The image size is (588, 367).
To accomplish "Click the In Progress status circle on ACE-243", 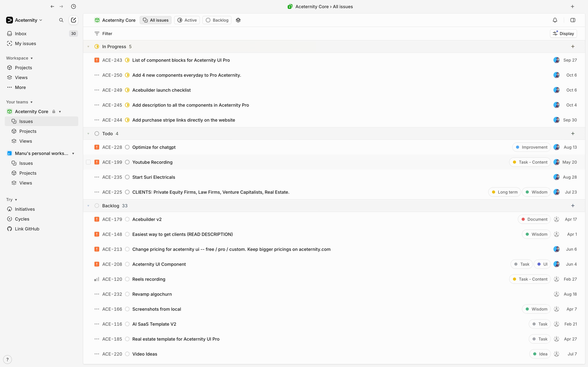I will click(127, 60).
